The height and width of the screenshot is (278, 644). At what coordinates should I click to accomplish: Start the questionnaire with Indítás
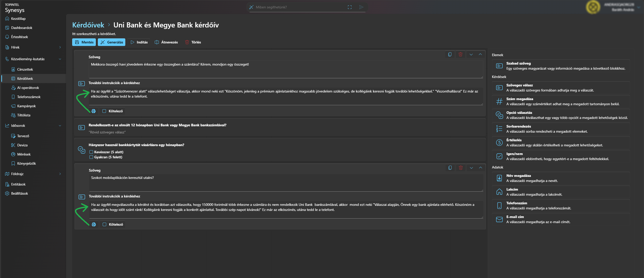(139, 42)
